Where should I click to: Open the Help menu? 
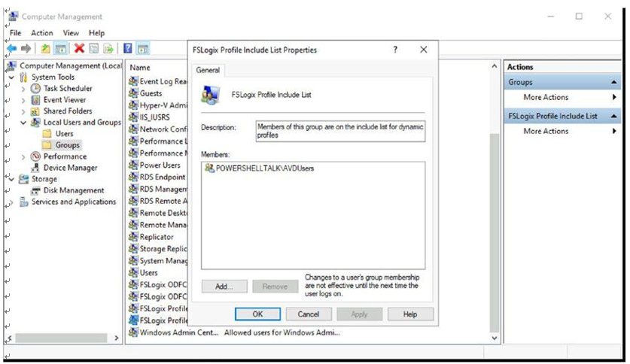coord(96,33)
